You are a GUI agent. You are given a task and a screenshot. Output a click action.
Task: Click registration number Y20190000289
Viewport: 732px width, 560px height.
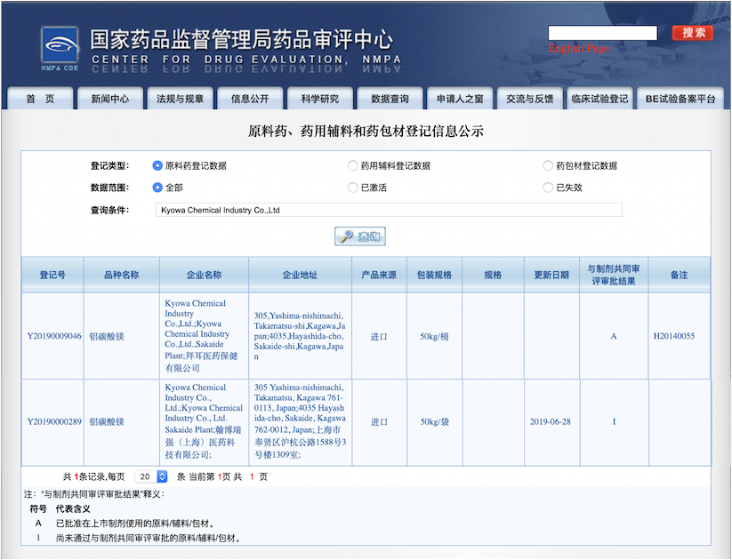click(54, 422)
